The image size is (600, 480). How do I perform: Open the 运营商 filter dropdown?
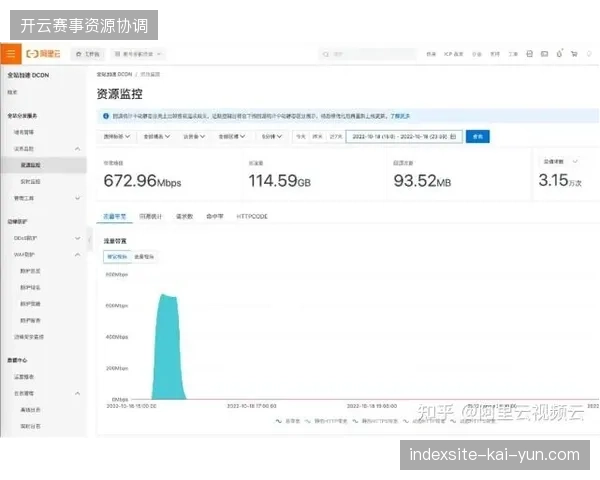tap(194, 137)
